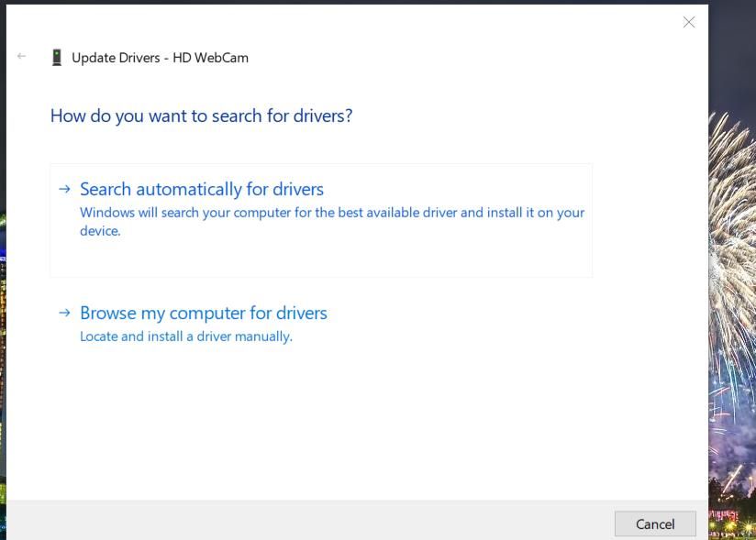Click the word 'device.' in the first option
This screenshot has height=540, width=756.
pos(100,231)
